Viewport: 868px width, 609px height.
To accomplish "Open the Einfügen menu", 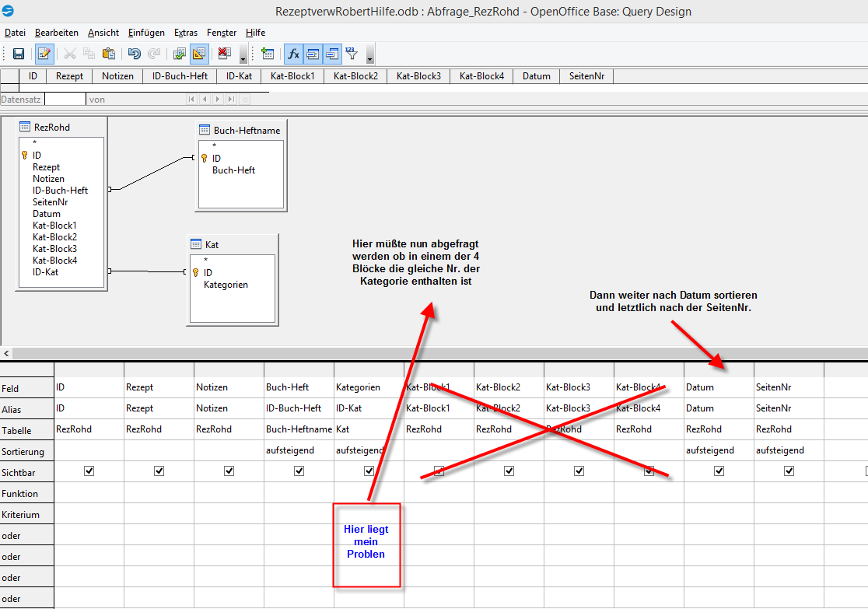I will point(146,33).
